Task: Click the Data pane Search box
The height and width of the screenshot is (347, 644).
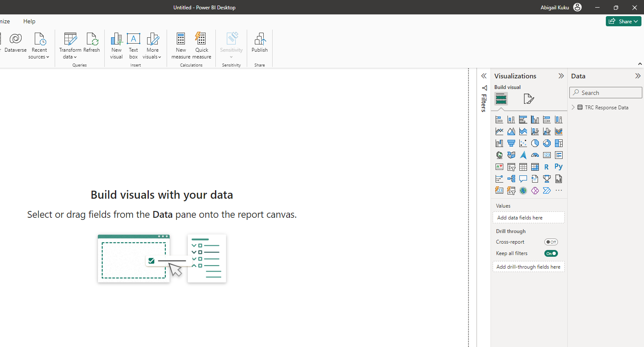Action: click(606, 93)
